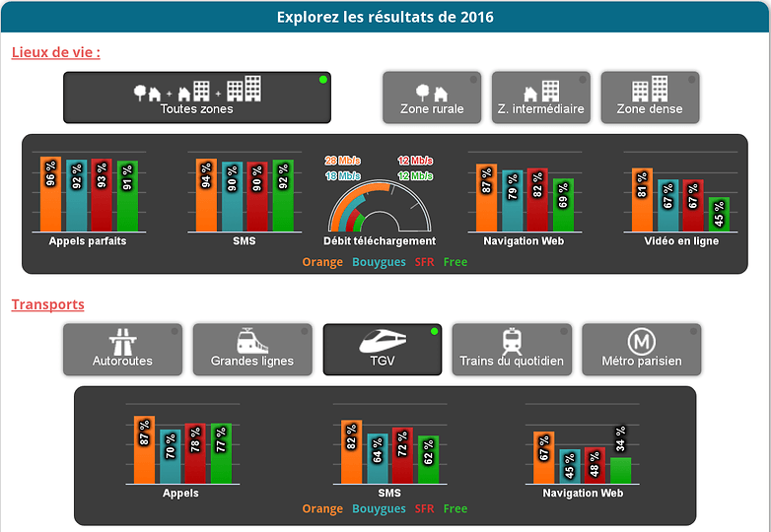Select the Autoroutes transport tile
This screenshot has height=532, width=771.
pyautogui.click(x=122, y=350)
